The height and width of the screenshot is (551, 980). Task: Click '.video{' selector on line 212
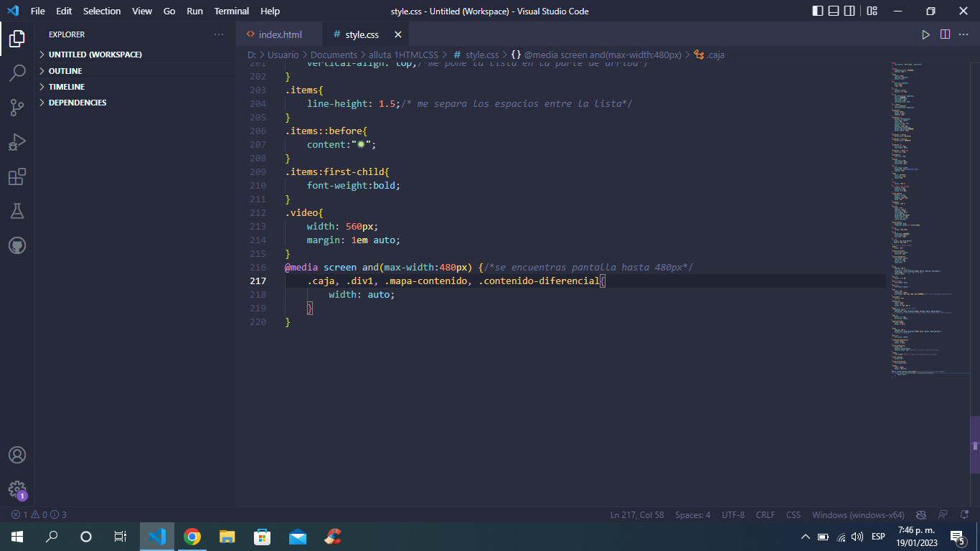(x=304, y=212)
